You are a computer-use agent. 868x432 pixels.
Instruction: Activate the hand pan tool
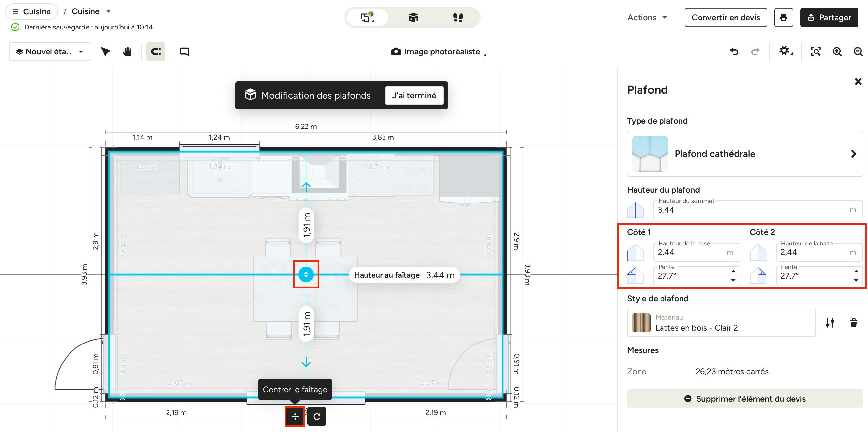click(127, 51)
